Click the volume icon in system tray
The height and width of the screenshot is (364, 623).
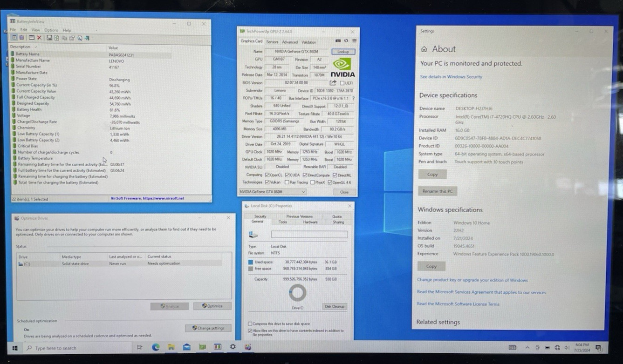[x=567, y=348]
